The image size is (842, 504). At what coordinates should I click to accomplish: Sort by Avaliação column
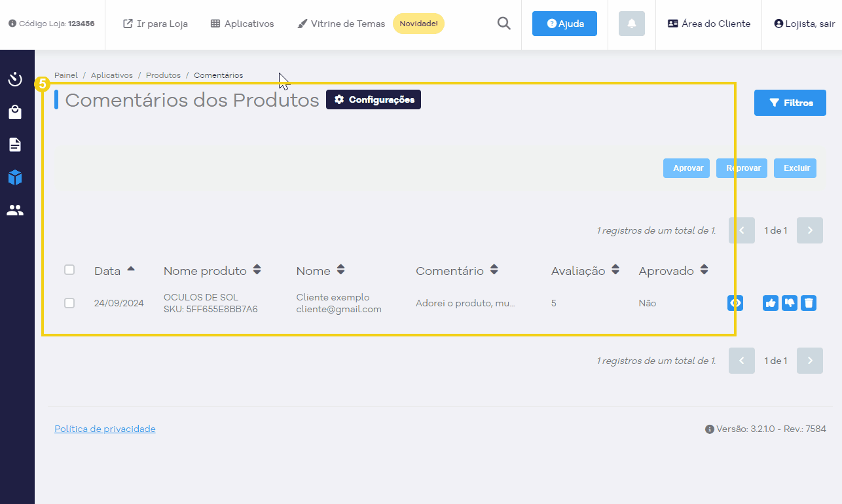pos(585,270)
